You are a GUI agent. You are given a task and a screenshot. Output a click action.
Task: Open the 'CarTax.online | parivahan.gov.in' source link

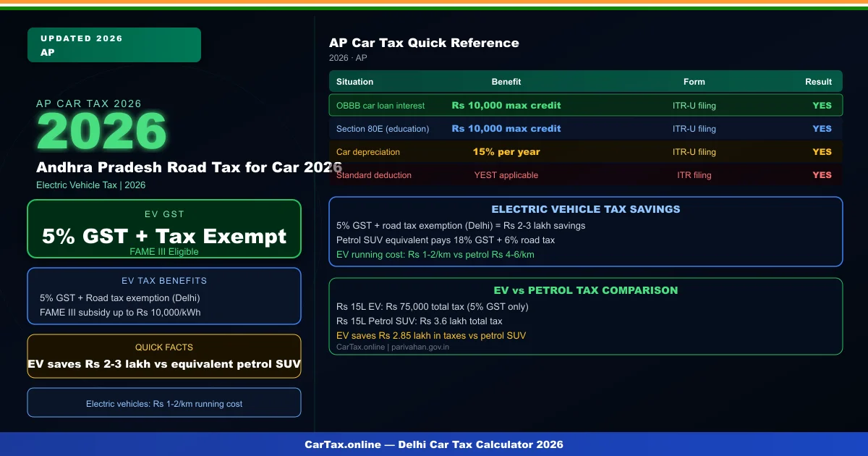393,347
